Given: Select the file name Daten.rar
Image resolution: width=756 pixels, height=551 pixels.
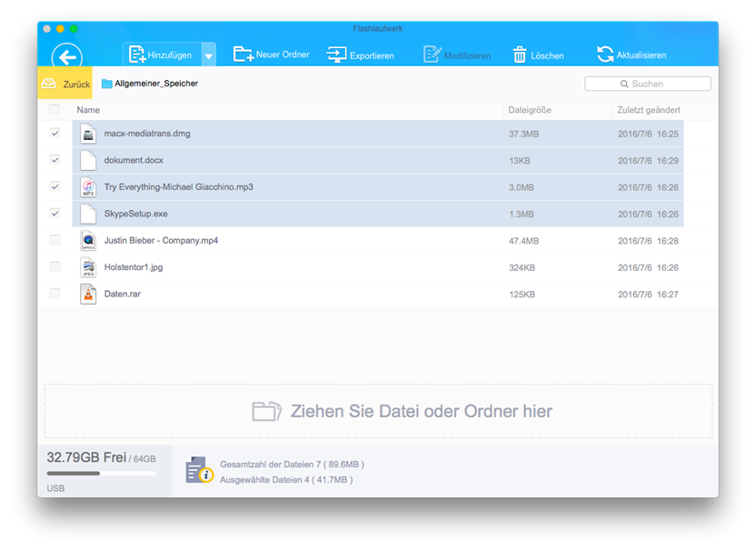Looking at the screenshot, I should pyautogui.click(x=123, y=294).
